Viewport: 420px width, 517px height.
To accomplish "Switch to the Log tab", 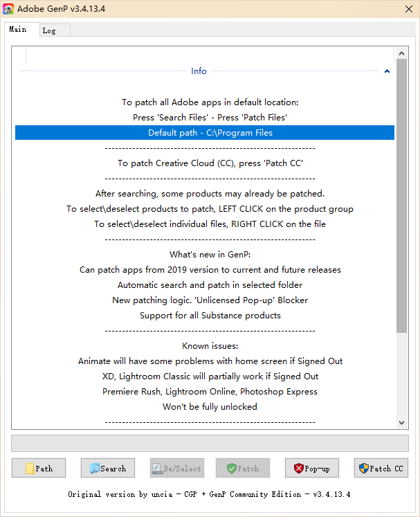I will click(x=49, y=30).
